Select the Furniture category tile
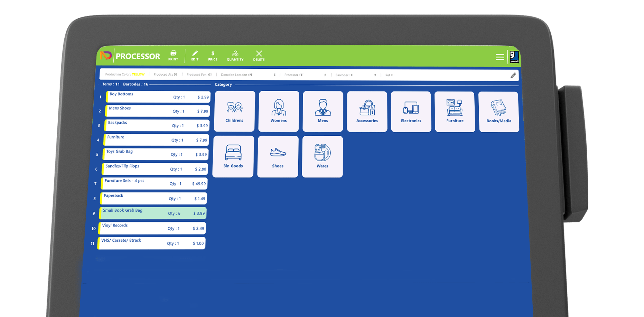Screen dimensions: 644x317 click(x=455, y=112)
